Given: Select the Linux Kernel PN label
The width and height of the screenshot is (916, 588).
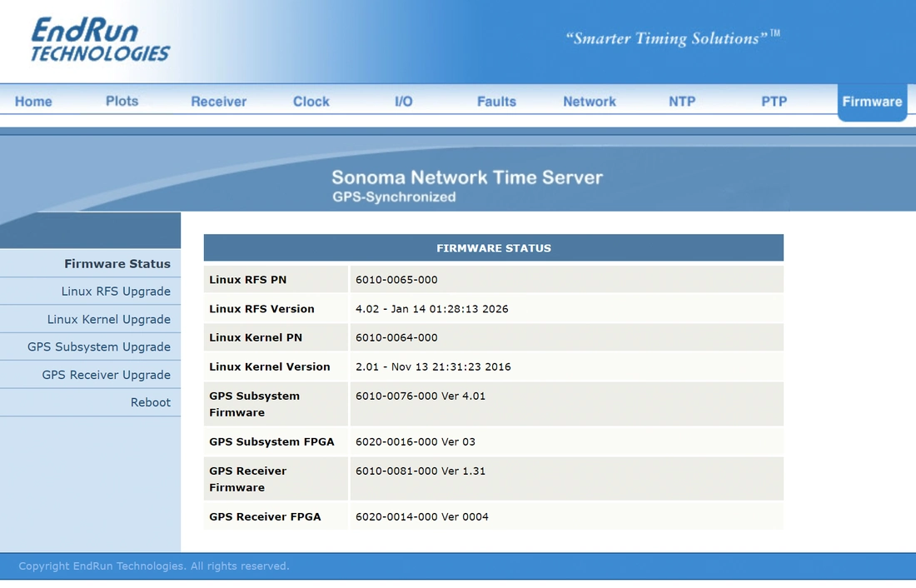Looking at the screenshot, I should point(256,337).
